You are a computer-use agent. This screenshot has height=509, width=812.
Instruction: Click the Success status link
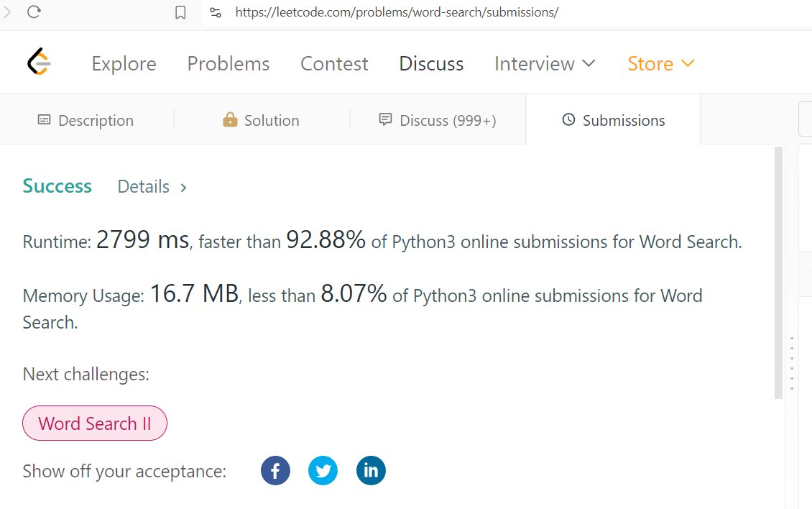pyautogui.click(x=57, y=186)
